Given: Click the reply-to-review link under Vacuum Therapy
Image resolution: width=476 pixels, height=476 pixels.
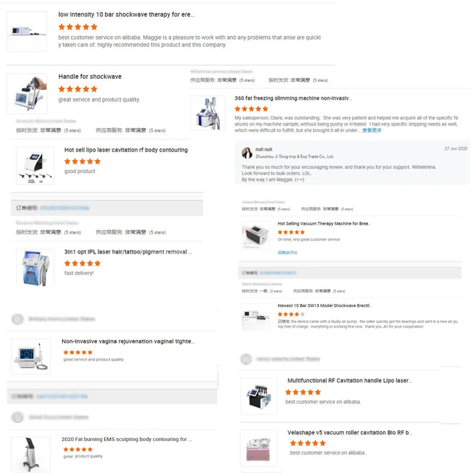Looking at the screenshot, I should click(287, 253).
